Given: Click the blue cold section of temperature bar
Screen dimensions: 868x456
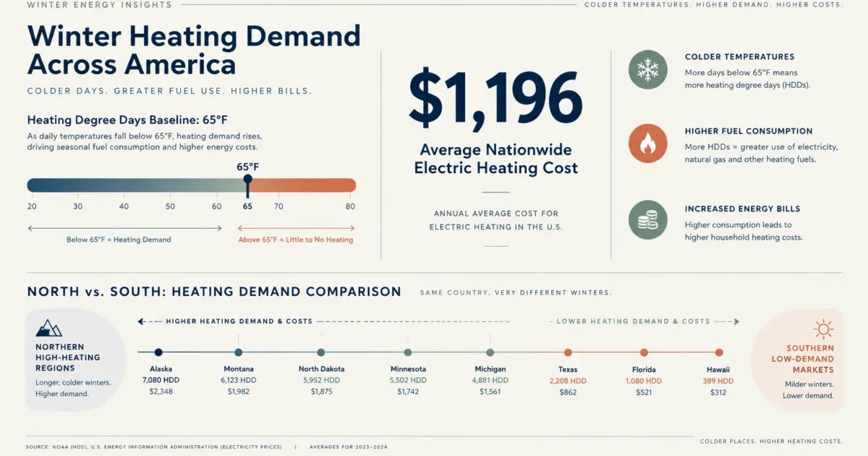Looking at the screenshot, I should point(137,185).
